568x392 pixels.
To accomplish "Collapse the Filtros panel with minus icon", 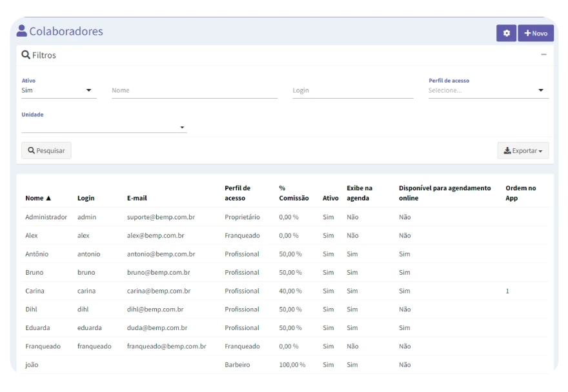I will 543,55.
